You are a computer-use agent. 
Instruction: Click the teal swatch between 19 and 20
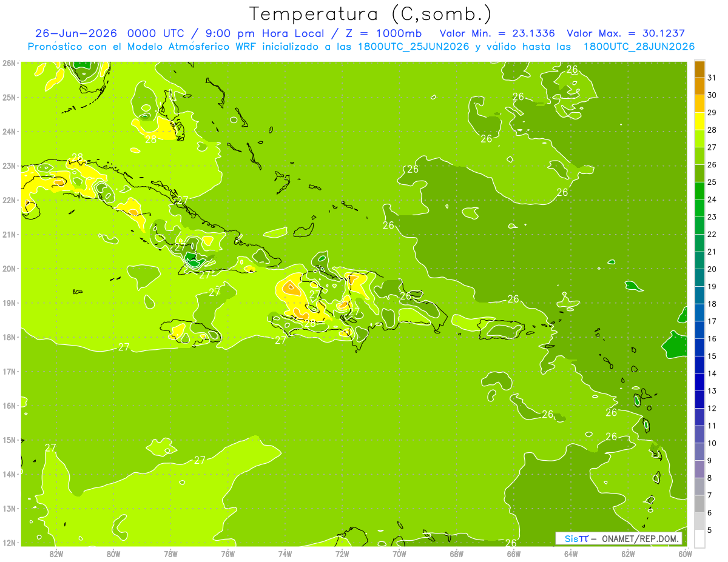coord(699,278)
